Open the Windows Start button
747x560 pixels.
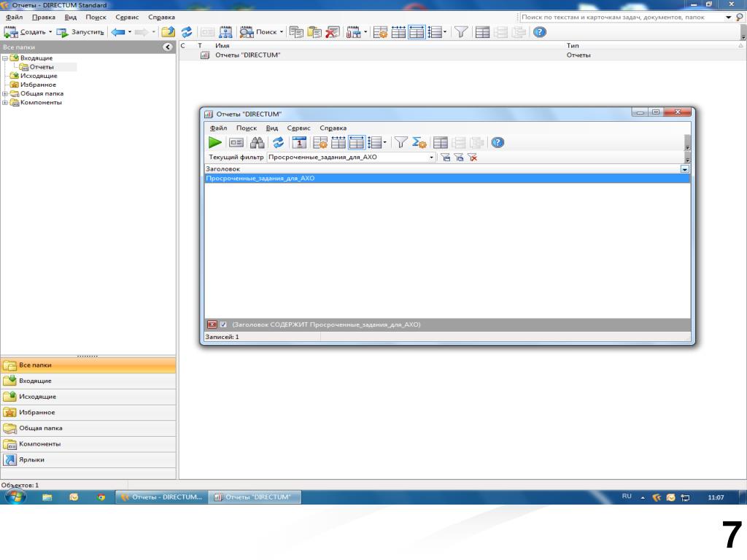pos(15,497)
